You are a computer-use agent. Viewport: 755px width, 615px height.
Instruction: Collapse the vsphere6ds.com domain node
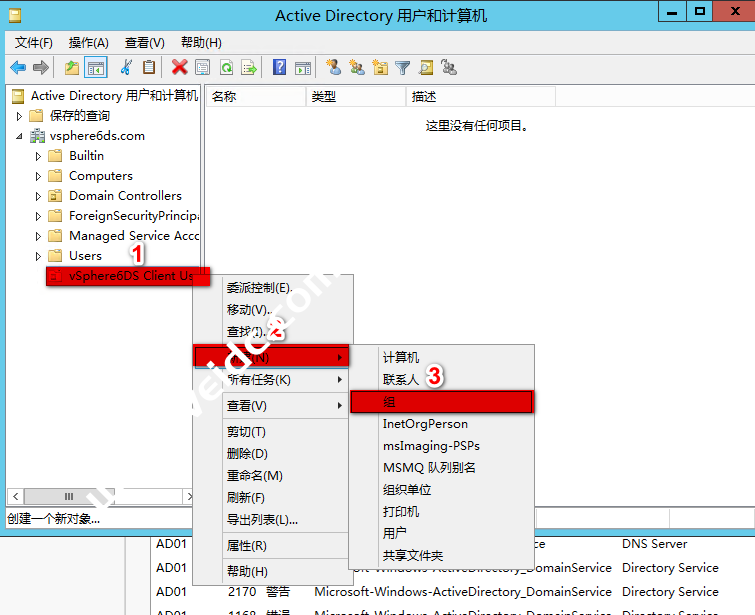pos(20,136)
